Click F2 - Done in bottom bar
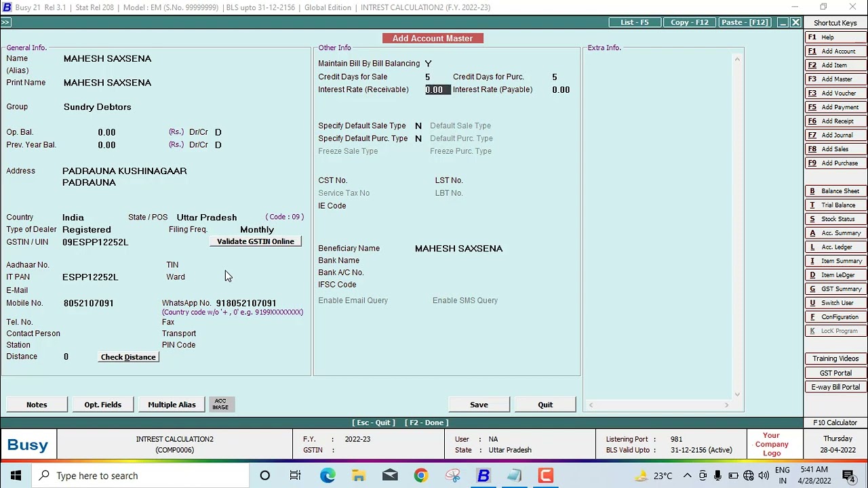This screenshot has width=868, height=488. 427,422
